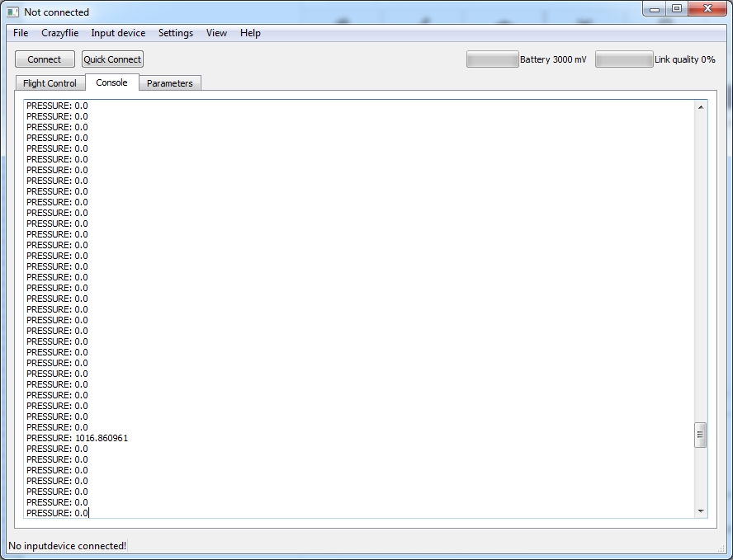Screen dimensions: 733x560
Task: Click the Link quality progress bar
Action: [x=623, y=59]
